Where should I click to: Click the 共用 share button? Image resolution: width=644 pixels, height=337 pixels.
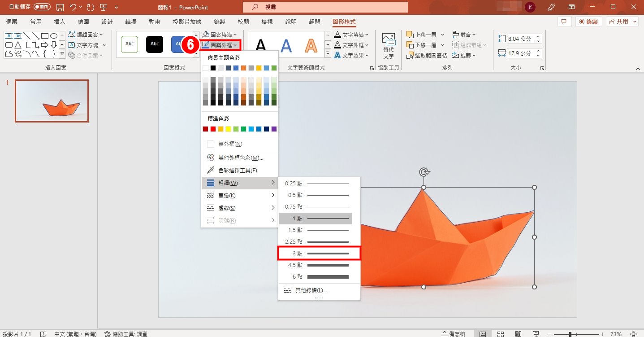pos(622,22)
